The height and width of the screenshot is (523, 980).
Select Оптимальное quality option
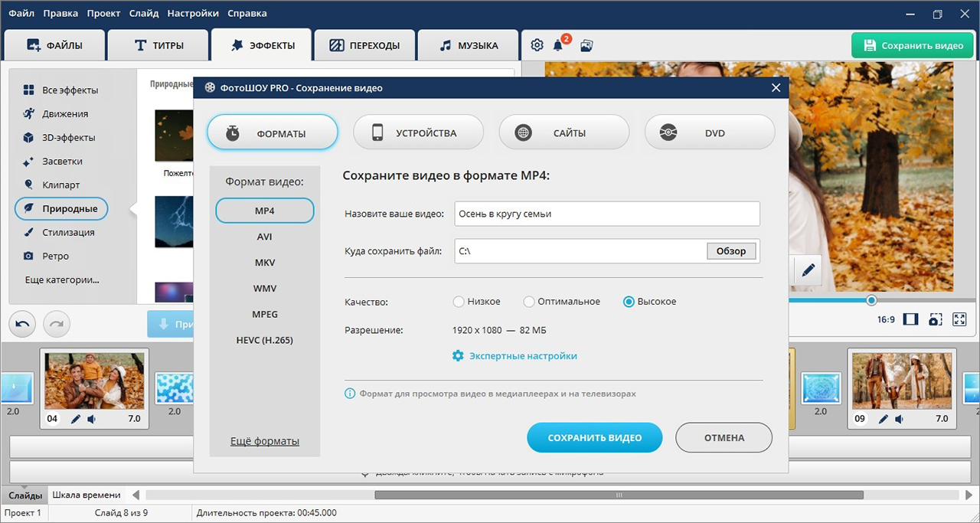[529, 302]
